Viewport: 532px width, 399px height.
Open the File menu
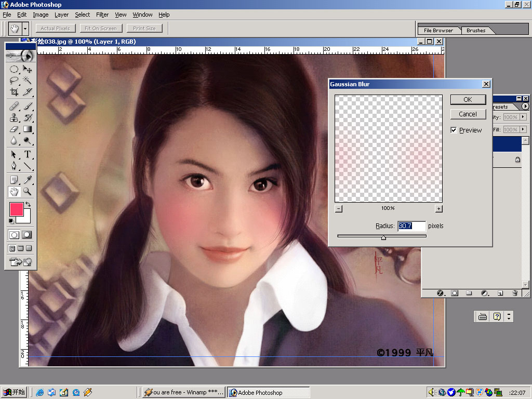click(7, 15)
